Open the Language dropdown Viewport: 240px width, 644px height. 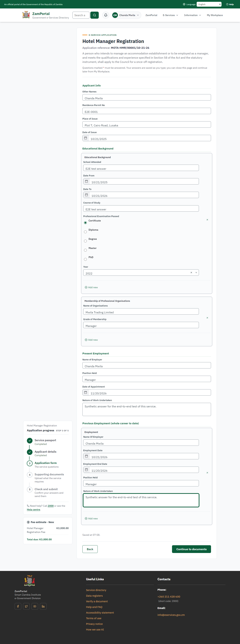[x=209, y=4]
